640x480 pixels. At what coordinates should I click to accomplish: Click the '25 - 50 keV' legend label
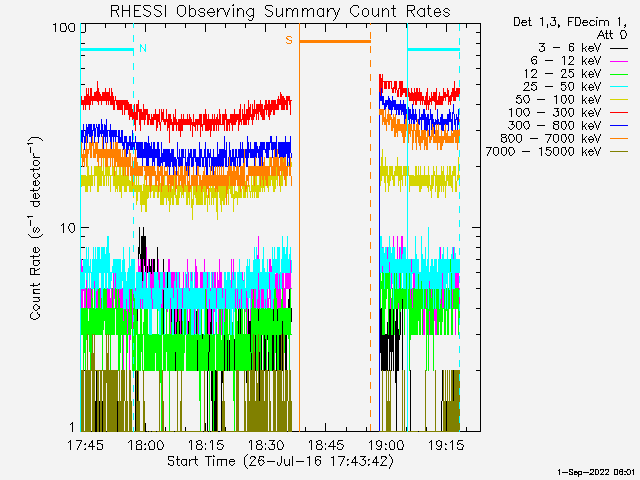562,87
